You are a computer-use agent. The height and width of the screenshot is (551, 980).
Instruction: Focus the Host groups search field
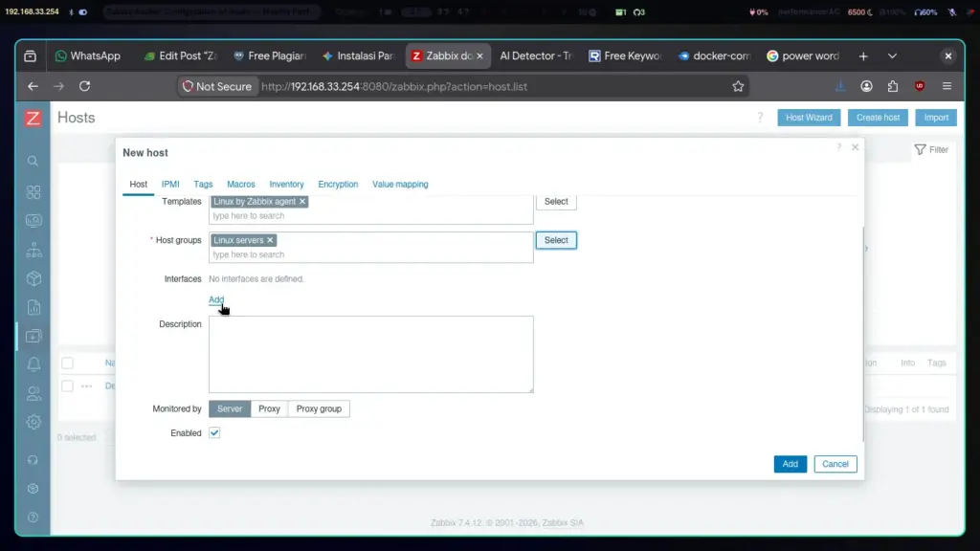(x=371, y=254)
